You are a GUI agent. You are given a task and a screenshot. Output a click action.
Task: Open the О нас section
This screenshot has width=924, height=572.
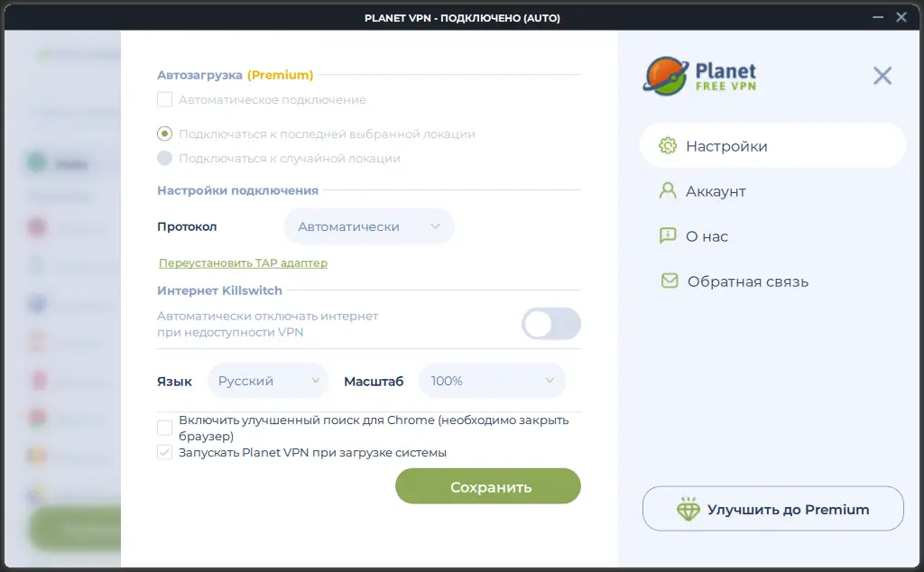click(x=707, y=236)
